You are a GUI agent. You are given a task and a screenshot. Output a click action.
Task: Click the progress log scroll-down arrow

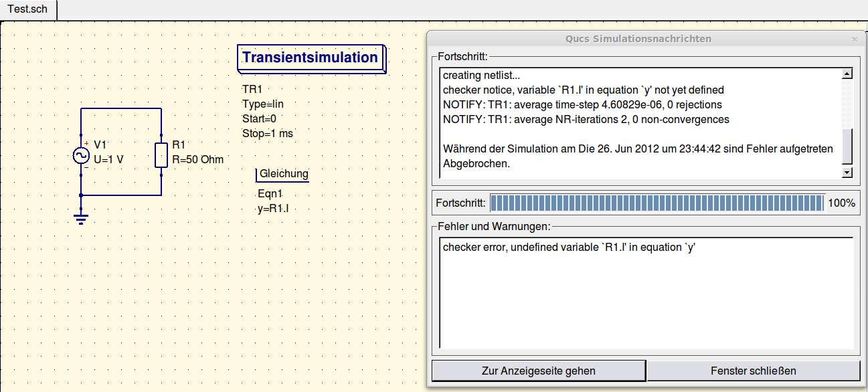[847, 173]
